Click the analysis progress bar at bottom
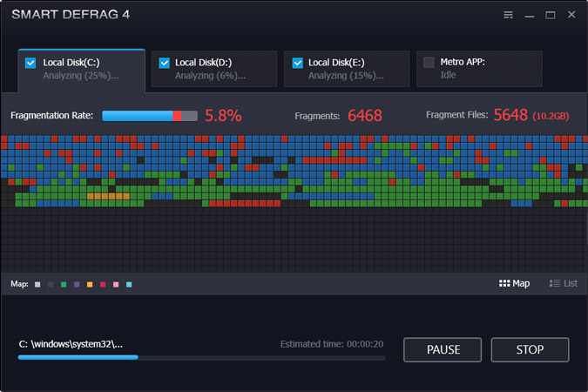 [x=202, y=357]
